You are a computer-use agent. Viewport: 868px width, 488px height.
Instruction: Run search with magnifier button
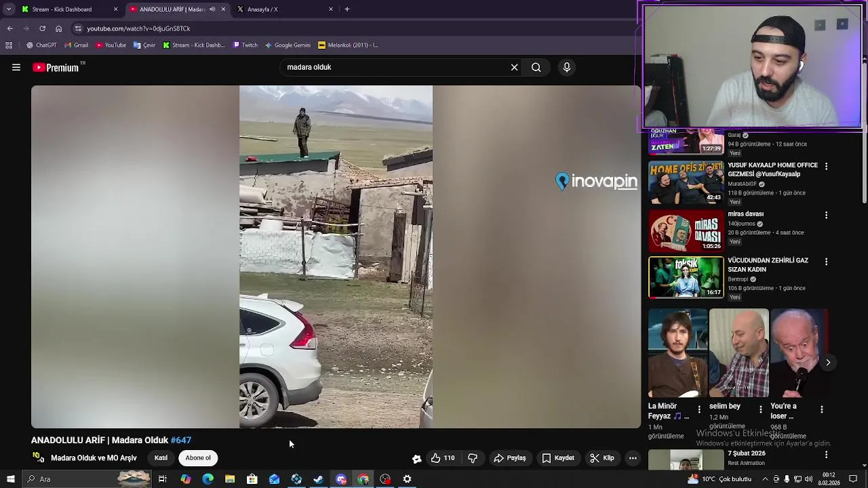(x=536, y=67)
